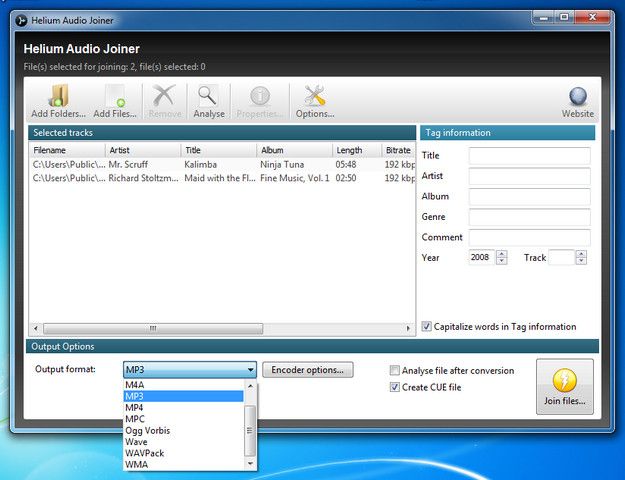The height and width of the screenshot is (480, 625).
Task: Choose MPC output format
Action: click(184, 419)
